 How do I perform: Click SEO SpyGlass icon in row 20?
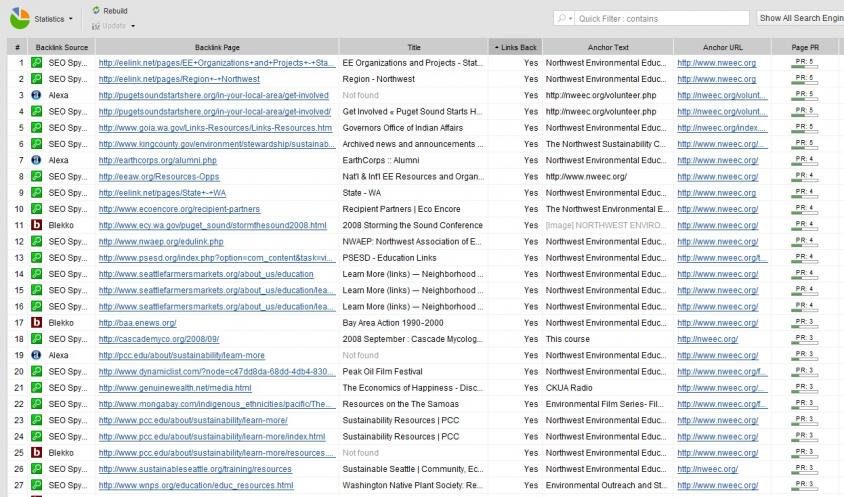click(36, 371)
